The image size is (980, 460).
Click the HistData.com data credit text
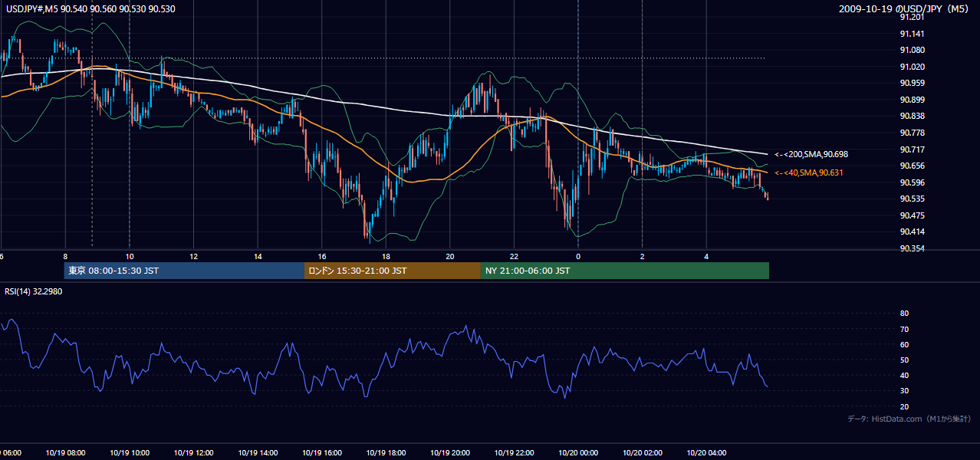tap(909, 419)
